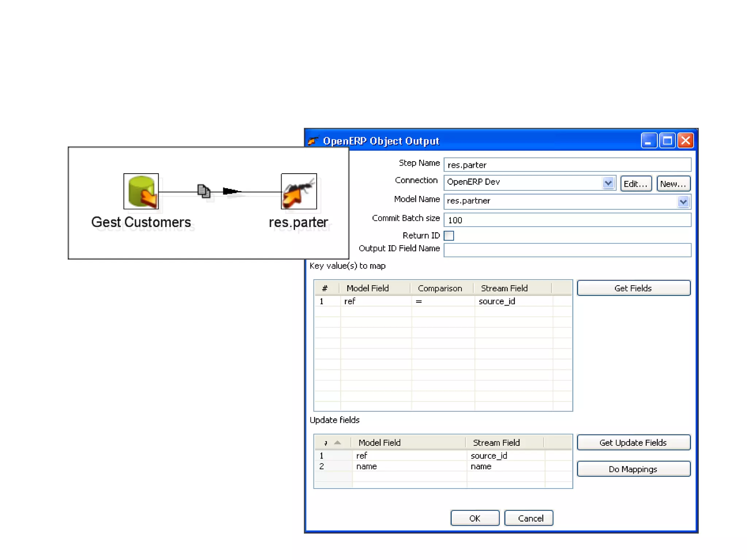Expand the Model Name dropdown
Screen dimensions: 747x560
[683, 201]
